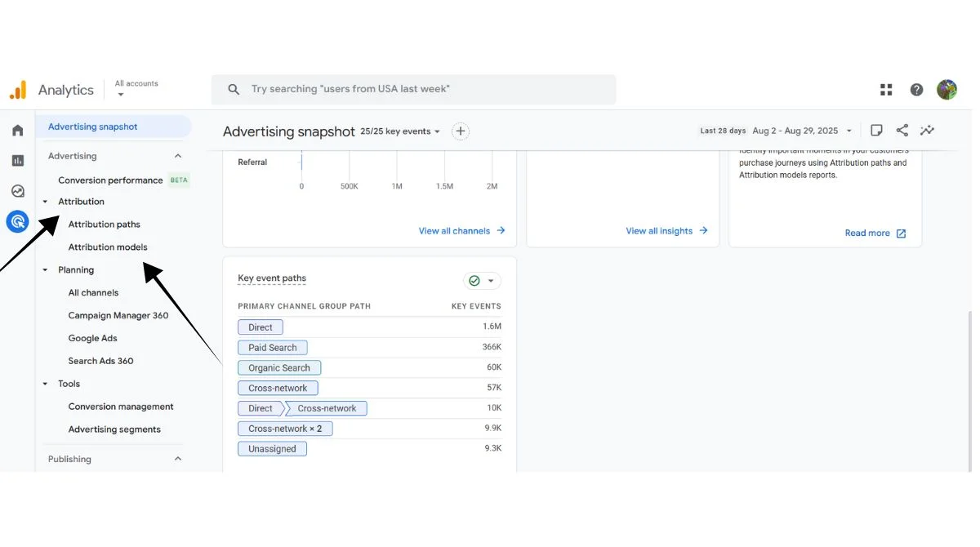Select Advertising snapshot in sidebar
The image size is (980, 547).
114,127
